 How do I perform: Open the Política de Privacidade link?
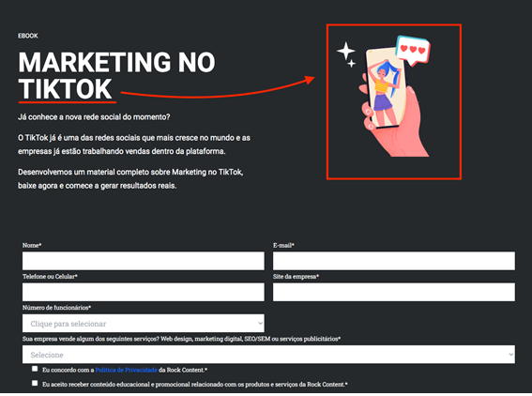click(x=127, y=370)
